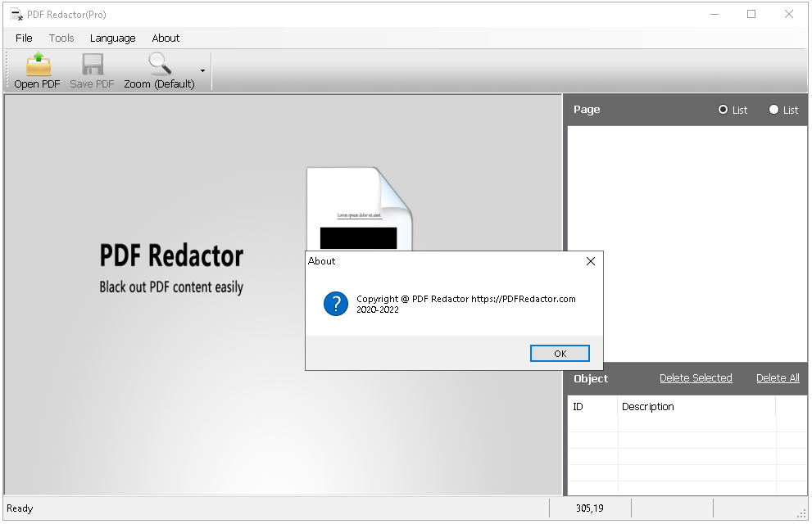Click the Delete Selected link
The width and height of the screenshot is (812, 524).
click(696, 378)
